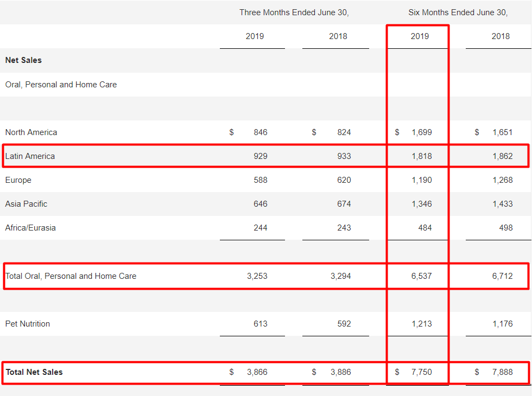Screen dimensions: 532x396
Task: Click the "Latin America" row label
Action: [30, 156]
